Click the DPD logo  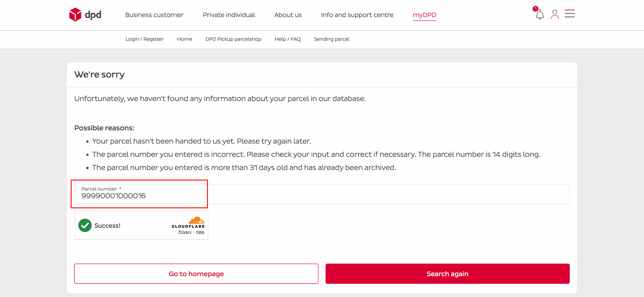click(x=85, y=14)
